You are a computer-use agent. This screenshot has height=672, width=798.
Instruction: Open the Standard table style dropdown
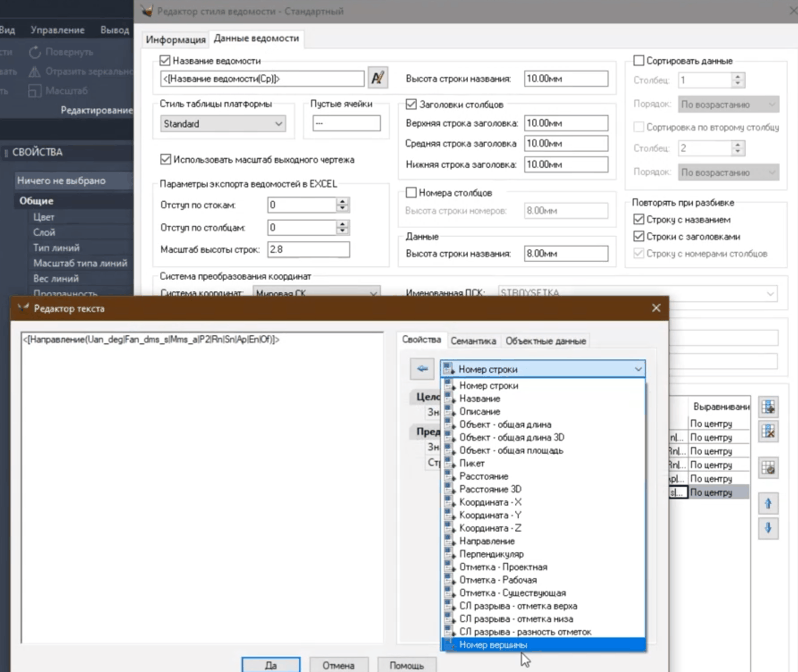[223, 124]
